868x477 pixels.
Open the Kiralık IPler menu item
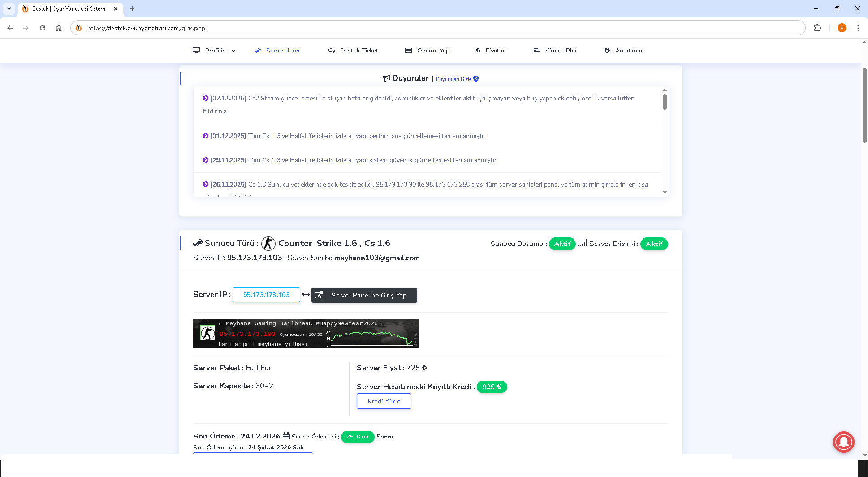click(x=555, y=51)
